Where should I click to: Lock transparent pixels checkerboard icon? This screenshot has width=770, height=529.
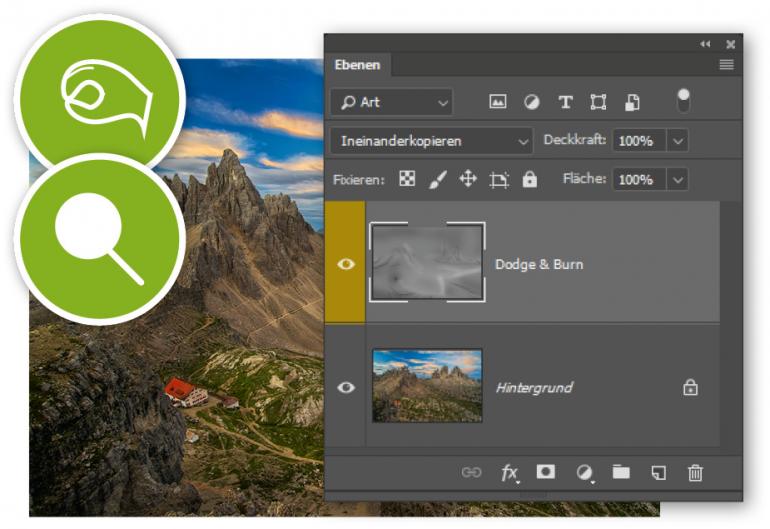tap(407, 179)
